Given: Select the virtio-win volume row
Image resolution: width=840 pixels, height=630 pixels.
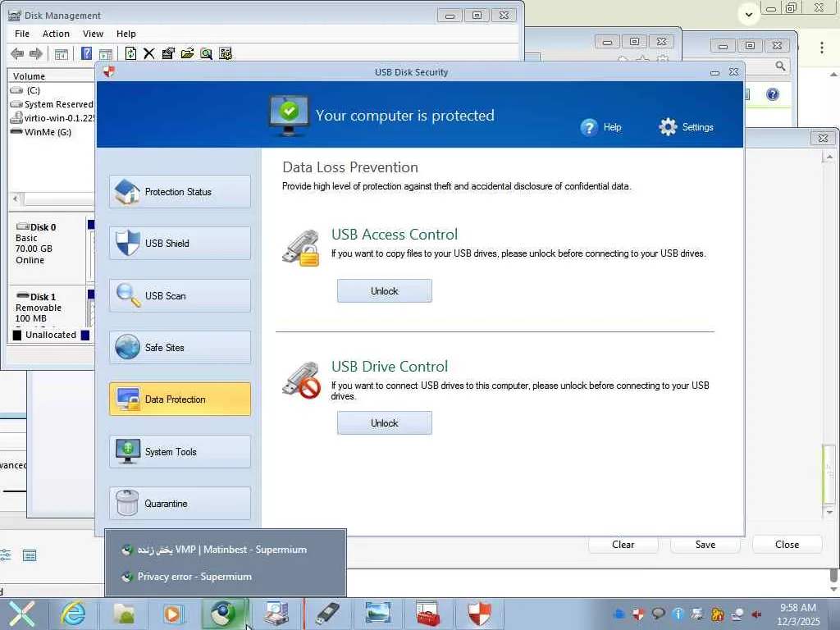Looking at the screenshot, I should click(x=52, y=118).
